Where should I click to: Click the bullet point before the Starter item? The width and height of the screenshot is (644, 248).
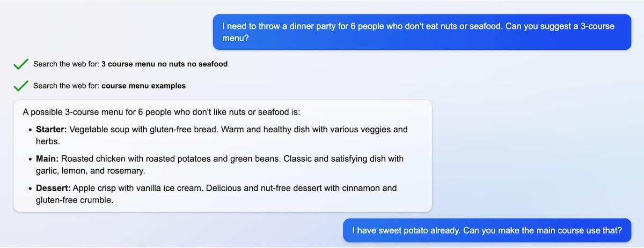[x=30, y=130]
